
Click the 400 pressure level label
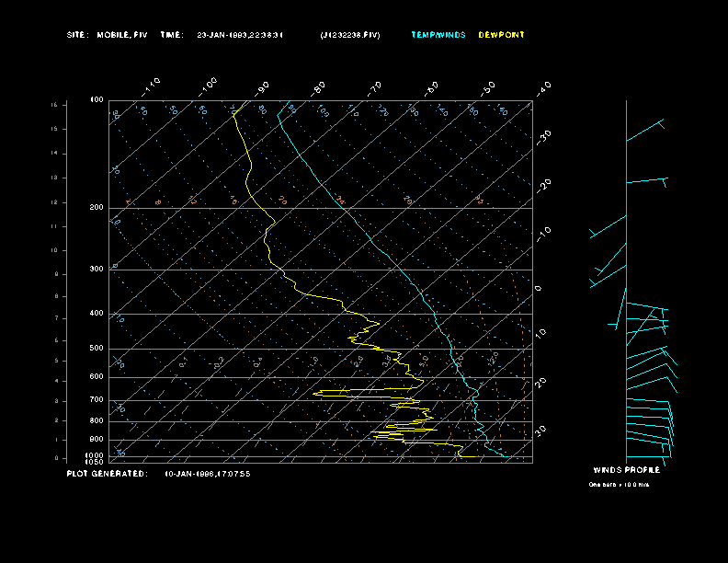[x=97, y=313]
